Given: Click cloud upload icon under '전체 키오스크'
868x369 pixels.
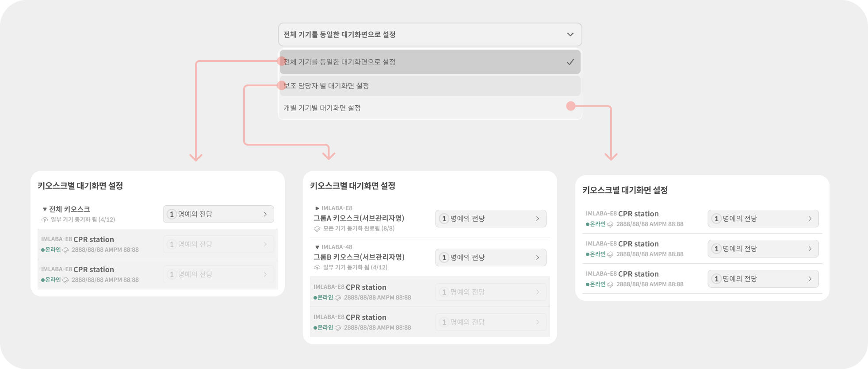Looking at the screenshot, I should pyautogui.click(x=45, y=220).
